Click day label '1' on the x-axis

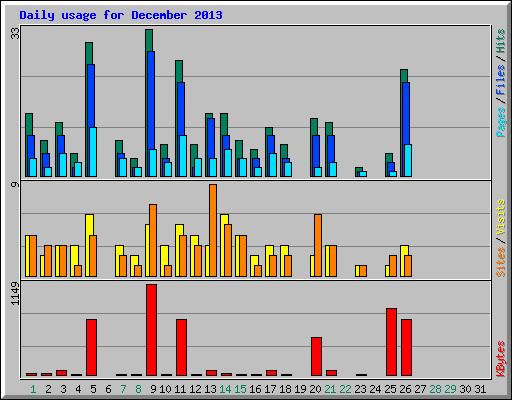pyautogui.click(x=33, y=389)
